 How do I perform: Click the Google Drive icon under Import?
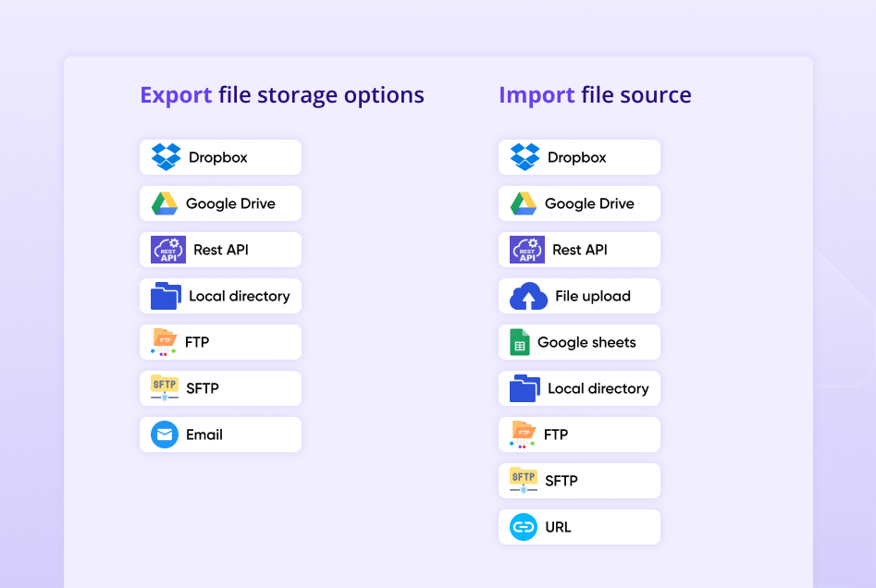coord(523,202)
